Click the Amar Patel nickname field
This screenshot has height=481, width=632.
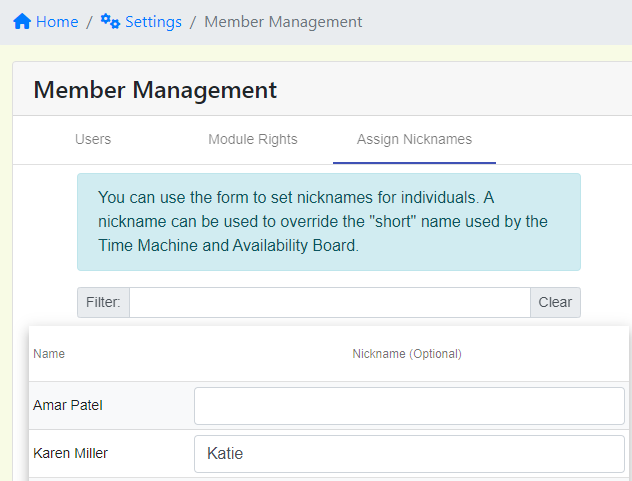point(409,406)
